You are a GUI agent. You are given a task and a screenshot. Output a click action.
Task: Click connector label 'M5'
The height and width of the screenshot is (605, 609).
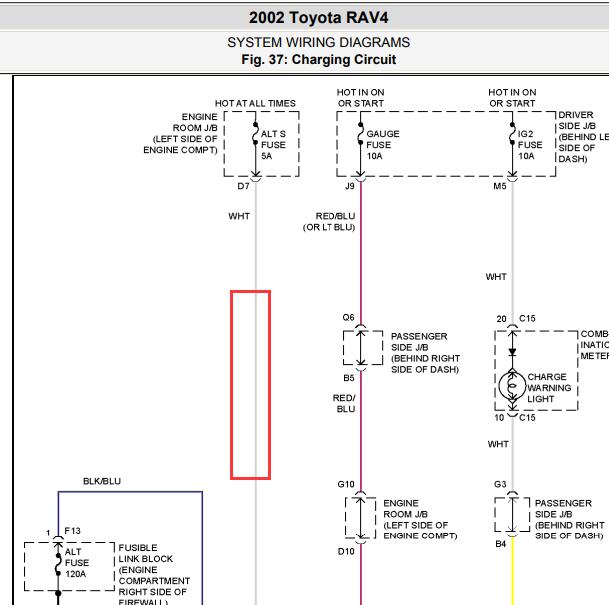click(x=500, y=186)
